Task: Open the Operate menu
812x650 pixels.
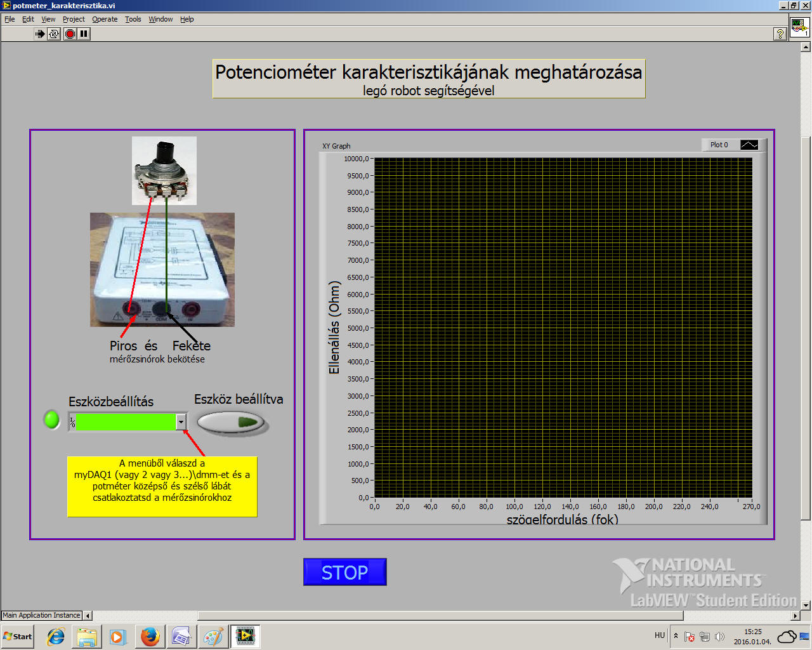Action: click(x=105, y=19)
